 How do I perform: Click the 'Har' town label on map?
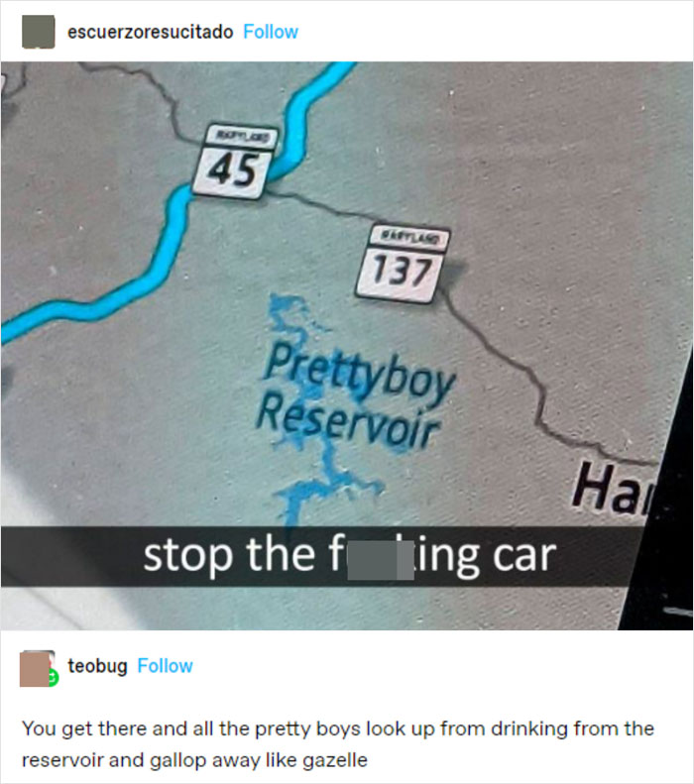[x=614, y=489]
